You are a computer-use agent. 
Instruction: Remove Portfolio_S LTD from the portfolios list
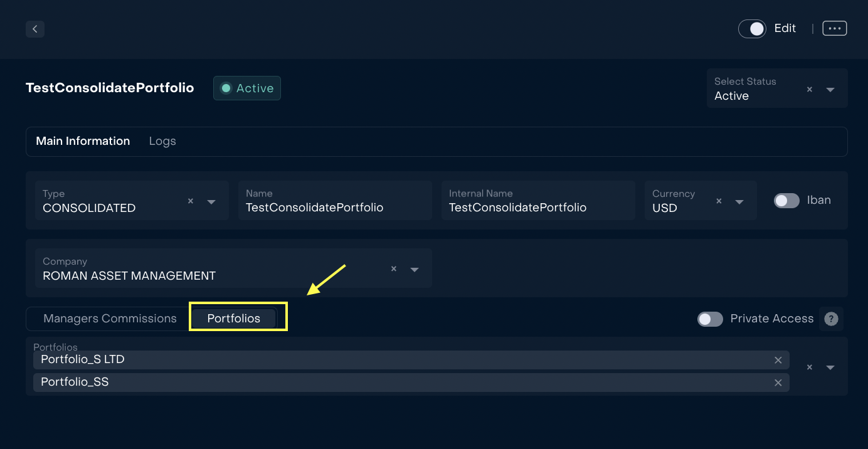[778, 360]
